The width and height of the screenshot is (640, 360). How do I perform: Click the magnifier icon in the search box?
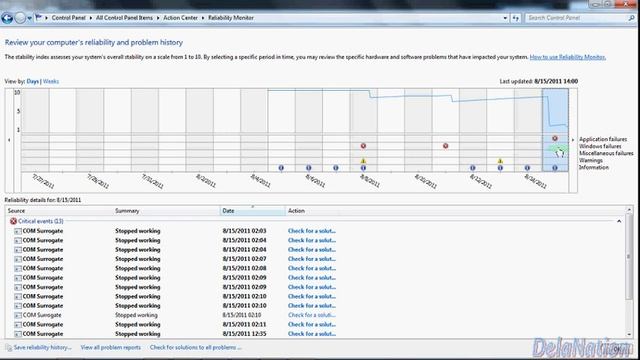tap(631, 18)
